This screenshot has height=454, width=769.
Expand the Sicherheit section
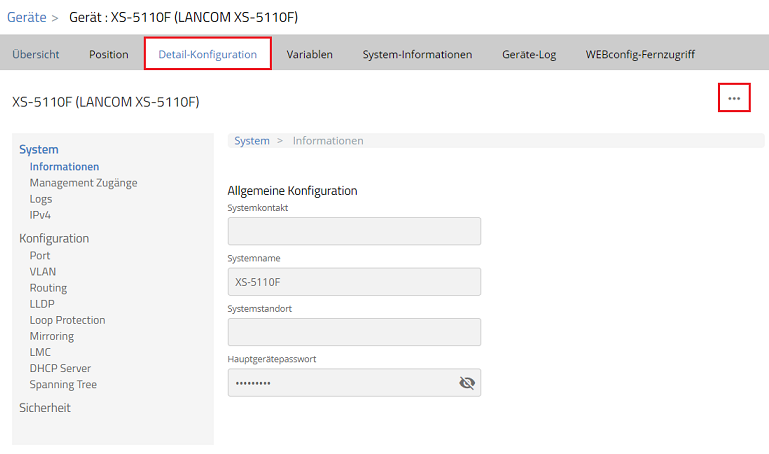[45, 407]
